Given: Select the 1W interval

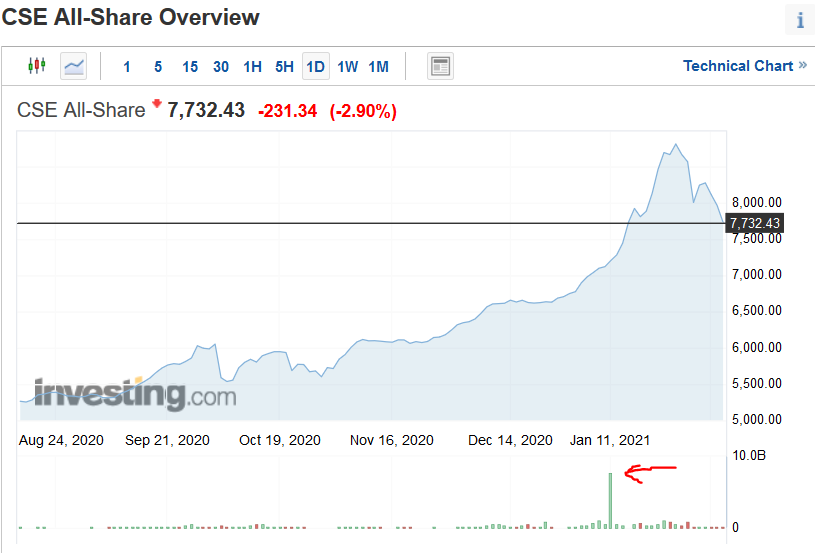Looking at the screenshot, I should tap(348, 67).
